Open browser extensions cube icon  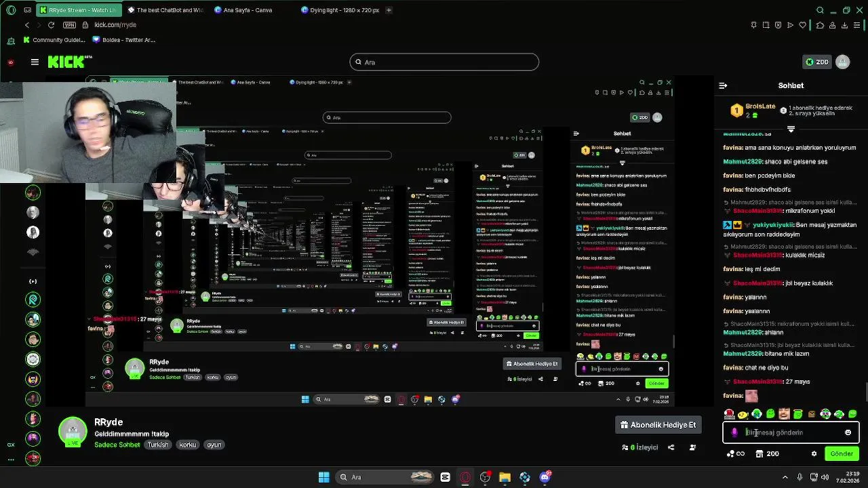(820, 25)
